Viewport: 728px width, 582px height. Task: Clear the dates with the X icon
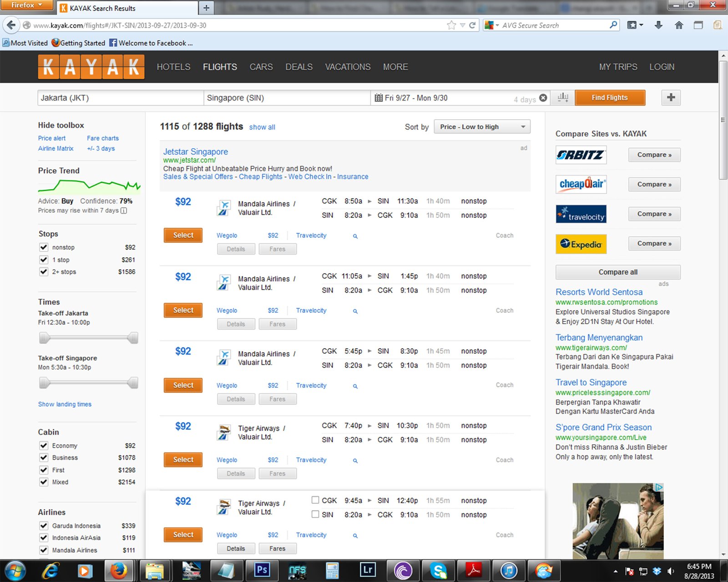click(x=543, y=98)
